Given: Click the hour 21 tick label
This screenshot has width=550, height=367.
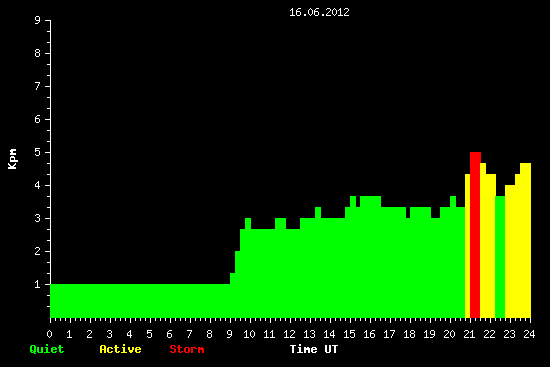Looking at the screenshot, I should tap(469, 334).
